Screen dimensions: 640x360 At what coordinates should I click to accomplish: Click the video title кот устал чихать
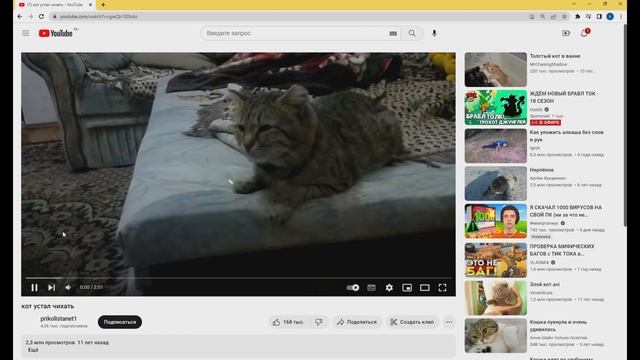tap(48, 306)
